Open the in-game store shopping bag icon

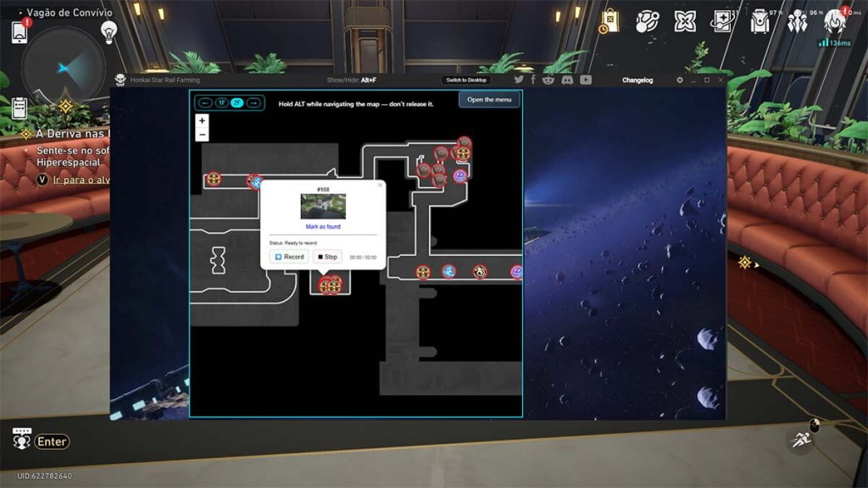click(609, 21)
